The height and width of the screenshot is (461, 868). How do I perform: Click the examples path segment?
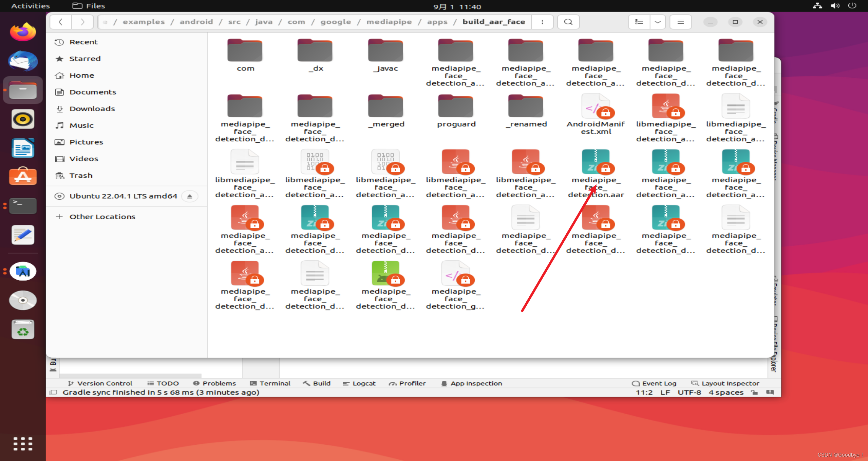pos(144,22)
